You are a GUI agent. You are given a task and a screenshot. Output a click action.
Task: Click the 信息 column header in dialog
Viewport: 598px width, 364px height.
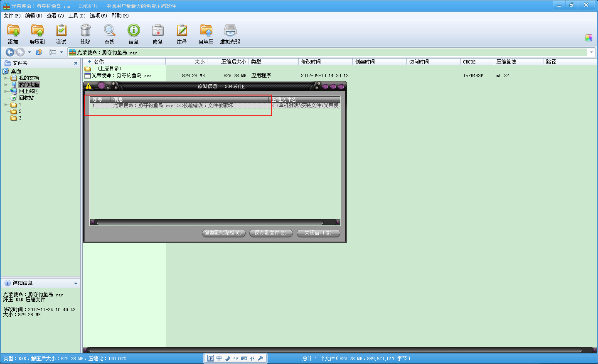pos(190,100)
